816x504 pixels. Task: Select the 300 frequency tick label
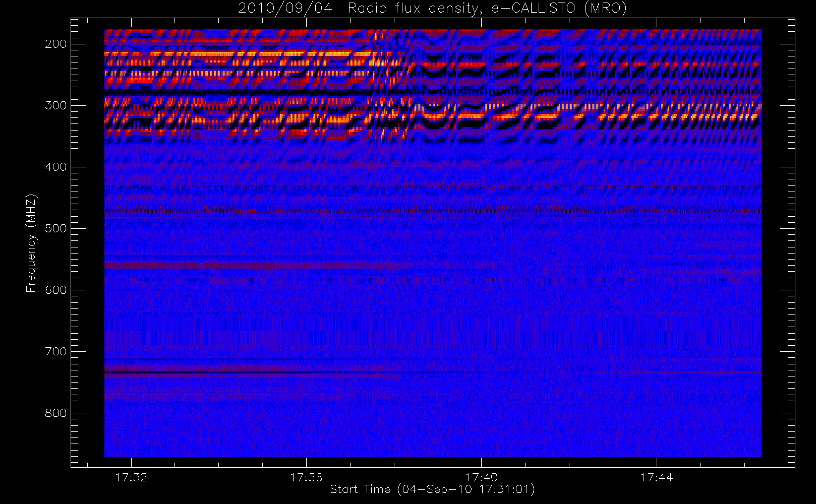tap(56, 105)
